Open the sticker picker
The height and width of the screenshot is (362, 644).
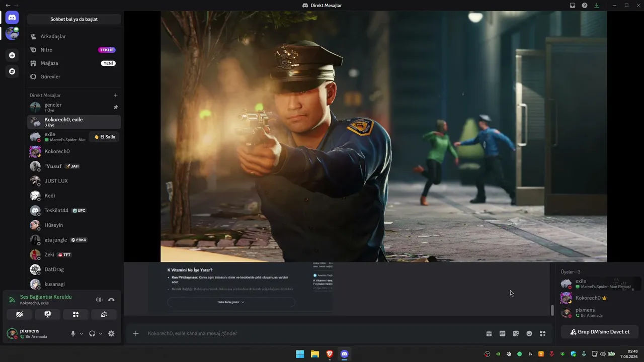click(516, 333)
